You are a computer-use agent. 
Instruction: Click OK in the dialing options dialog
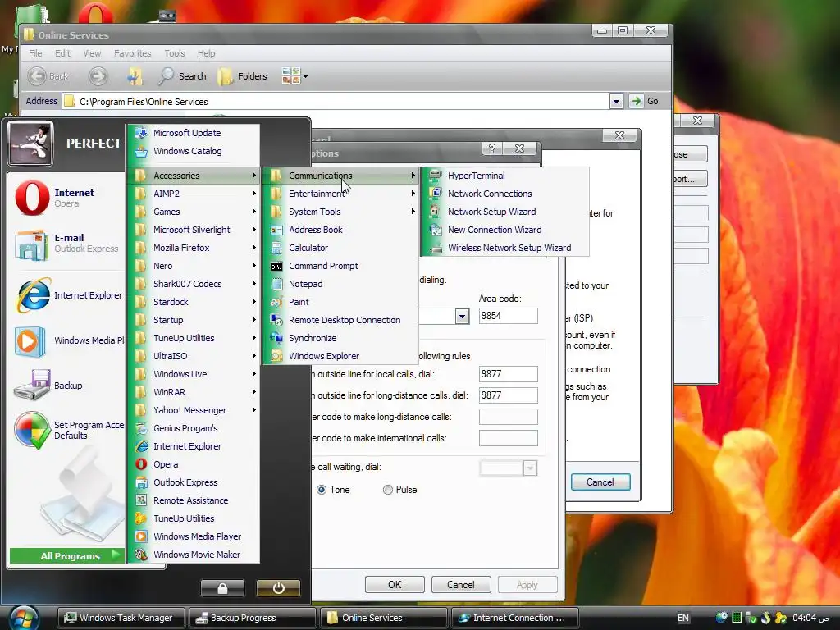click(x=395, y=584)
